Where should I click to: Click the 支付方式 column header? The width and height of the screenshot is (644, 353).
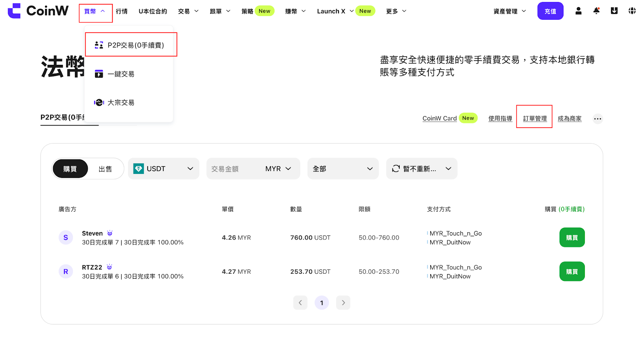click(x=439, y=209)
